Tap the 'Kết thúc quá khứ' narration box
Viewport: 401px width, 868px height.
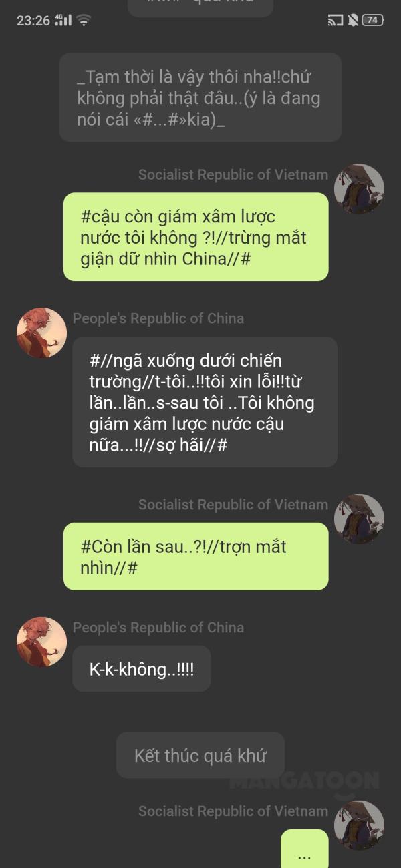pyautogui.click(x=200, y=755)
